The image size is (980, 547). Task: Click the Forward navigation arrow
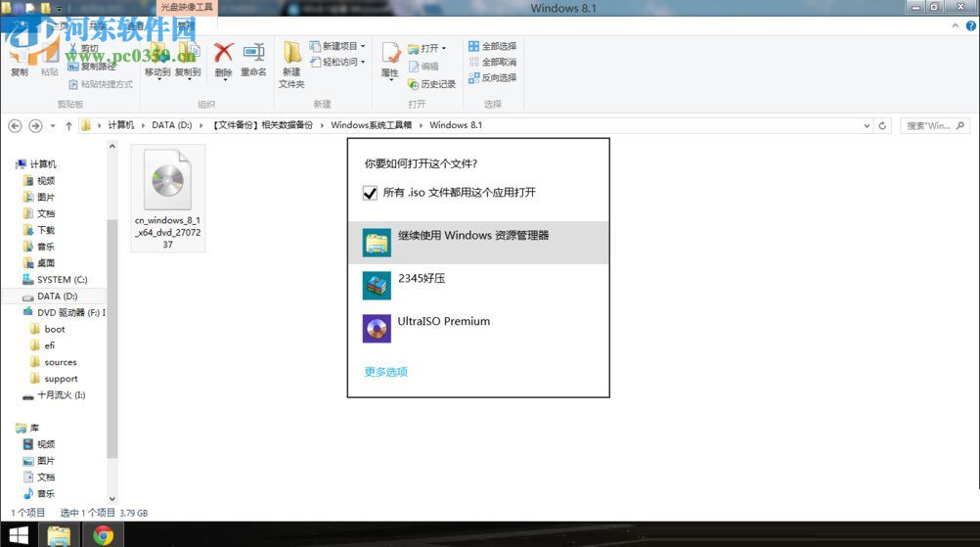pos(35,125)
